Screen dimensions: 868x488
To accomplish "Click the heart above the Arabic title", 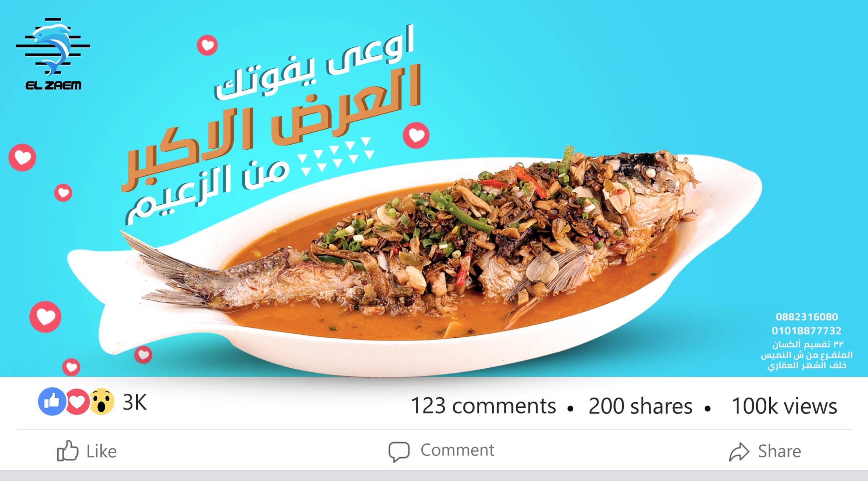I will pyautogui.click(x=207, y=45).
